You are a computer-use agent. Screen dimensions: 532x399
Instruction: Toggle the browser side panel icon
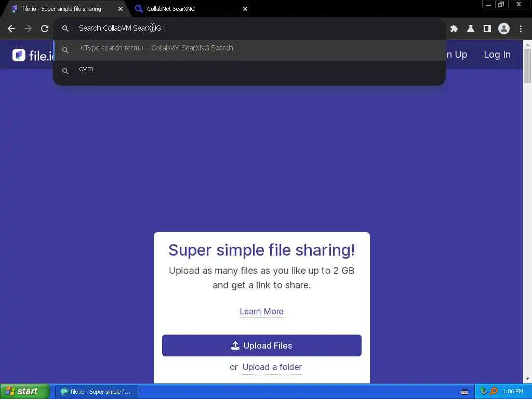click(x=487, y=29)
